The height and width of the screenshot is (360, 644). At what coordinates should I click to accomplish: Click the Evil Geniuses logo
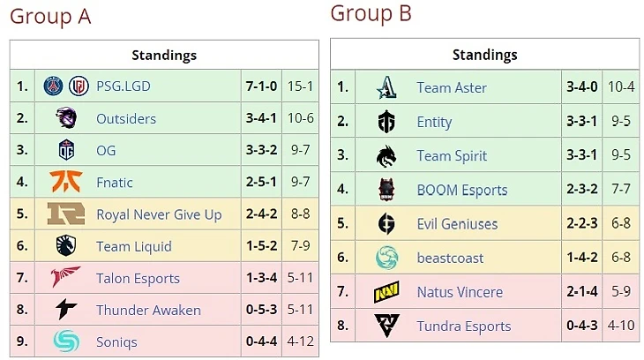click(386, 223)
